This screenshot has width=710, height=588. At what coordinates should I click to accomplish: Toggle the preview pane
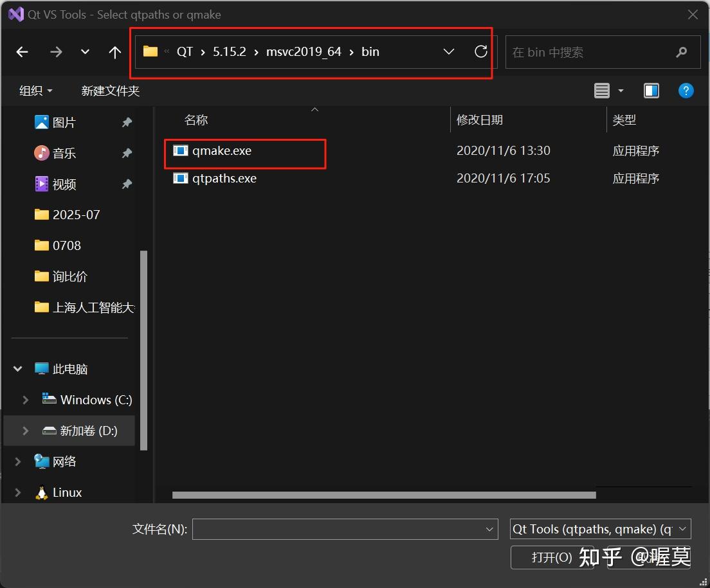coord(651,91)
